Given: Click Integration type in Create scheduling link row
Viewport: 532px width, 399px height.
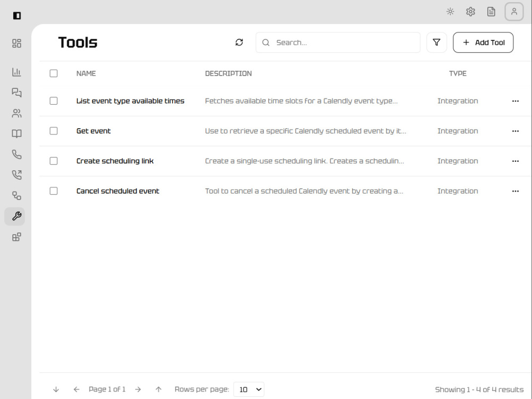Looking at the screenshot, I should (458, 161).
